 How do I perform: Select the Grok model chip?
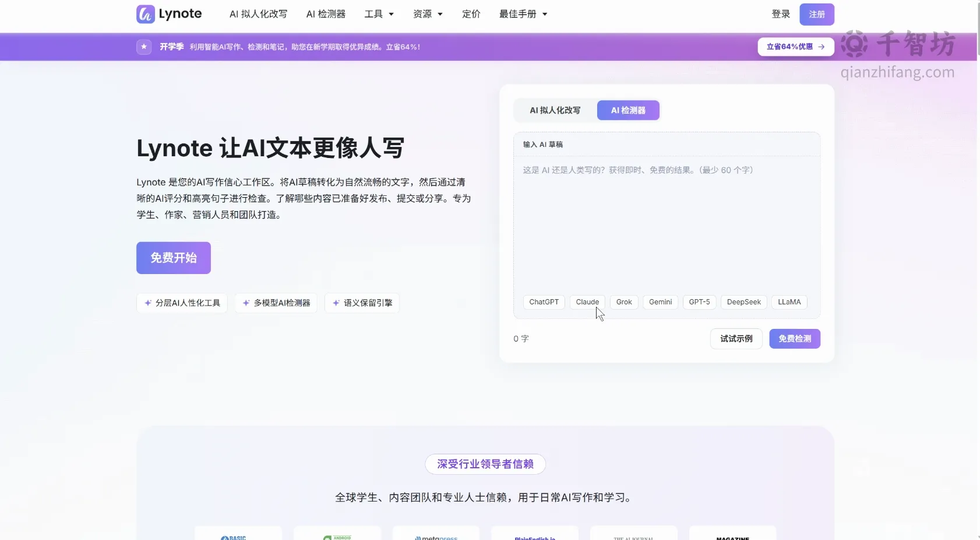624,302
